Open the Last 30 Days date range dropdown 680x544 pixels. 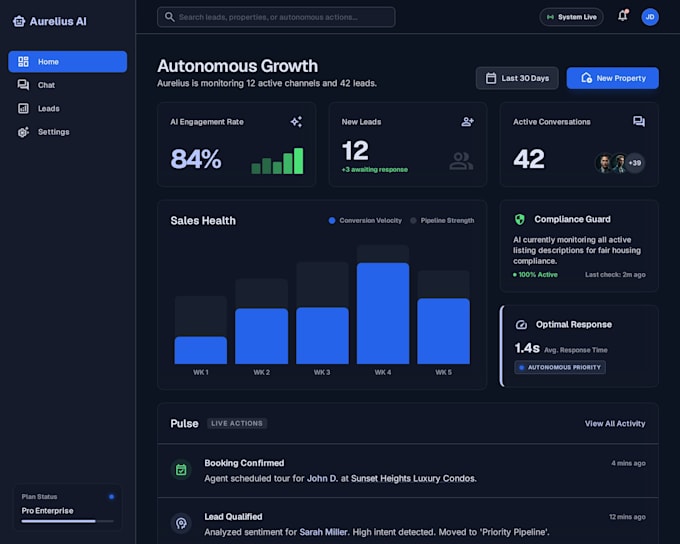517,78
